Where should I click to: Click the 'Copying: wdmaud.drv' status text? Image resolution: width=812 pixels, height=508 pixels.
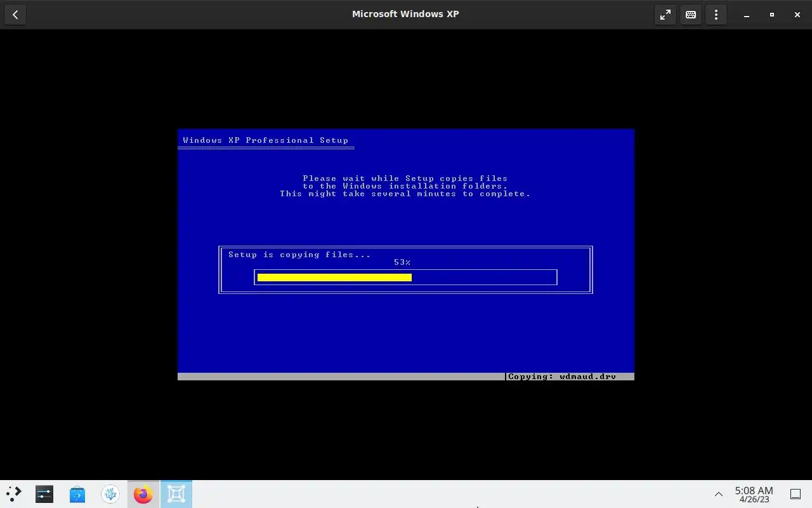click(x=562, y=377)
